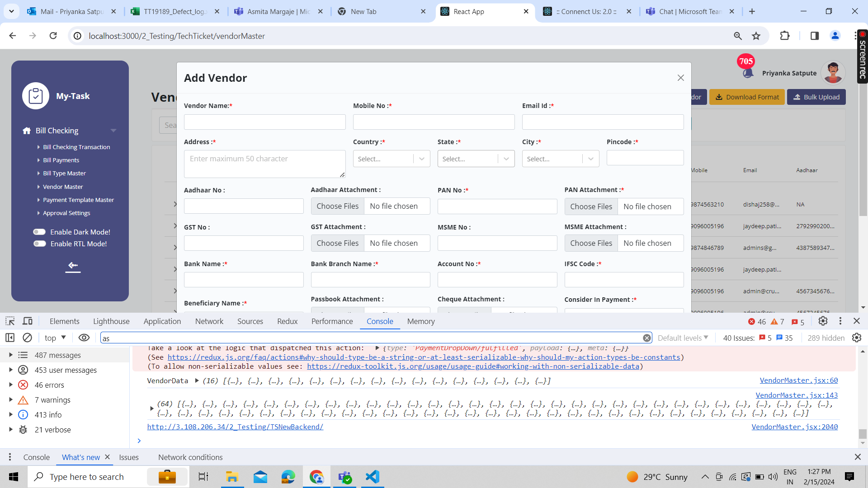This screenshot has height=488, width=868.
Task: Open the live expression eye icon
Action: pyautogui.click(x=84, y=338)
